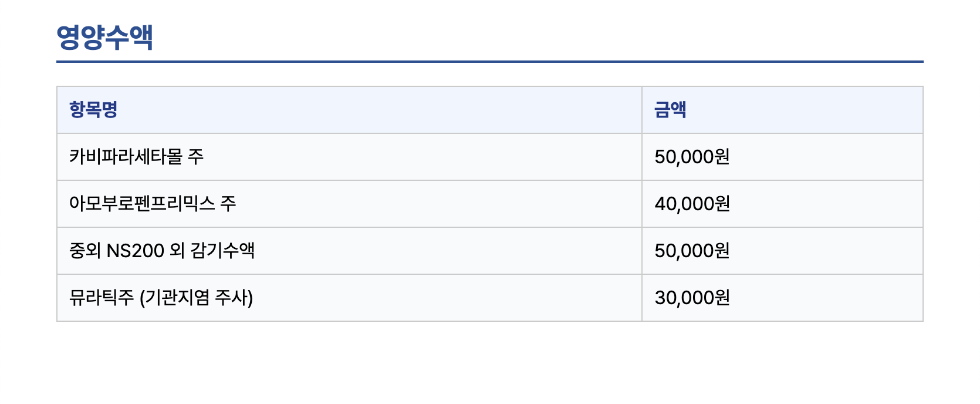Click the 주 suffix after 카비파라세타몰
The width and height of the screenshot is (980, 404).
(x=196, y=156)
